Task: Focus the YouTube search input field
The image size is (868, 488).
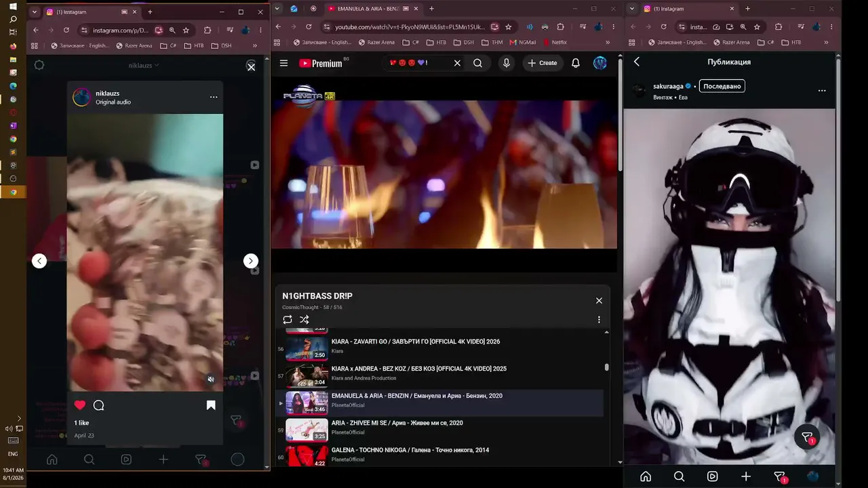Action: 417,63
